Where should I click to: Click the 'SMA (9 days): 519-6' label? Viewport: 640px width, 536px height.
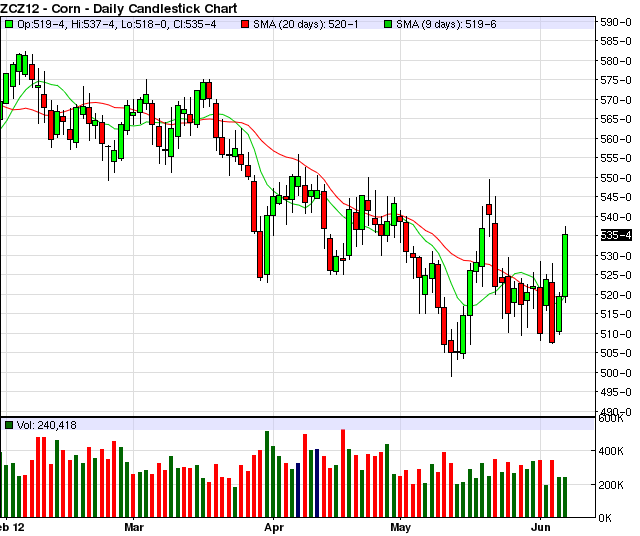[447, 24]
